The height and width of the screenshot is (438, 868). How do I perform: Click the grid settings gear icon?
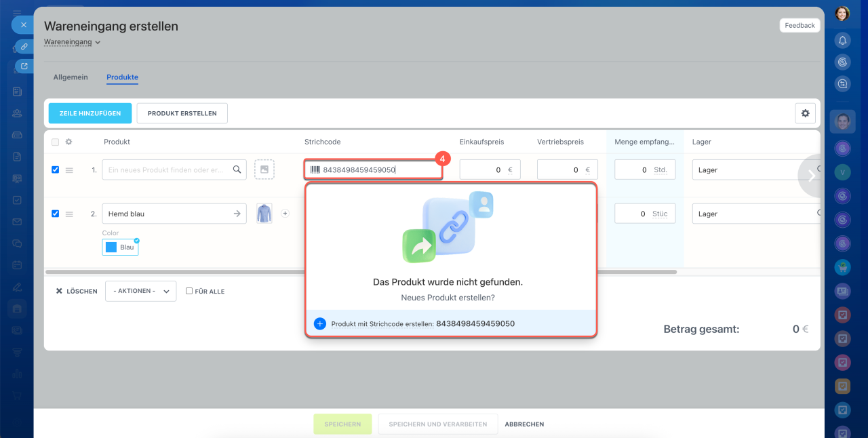805,113
